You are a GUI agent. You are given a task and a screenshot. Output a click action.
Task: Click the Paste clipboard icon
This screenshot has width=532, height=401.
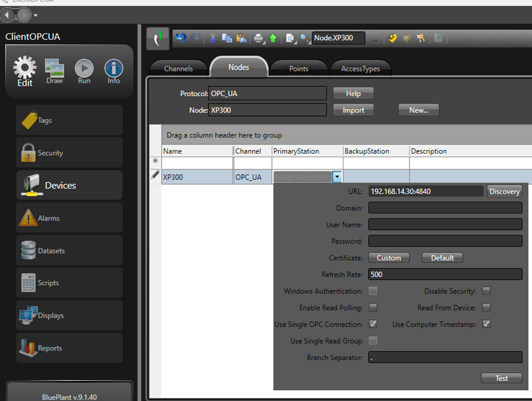[241, 38]
